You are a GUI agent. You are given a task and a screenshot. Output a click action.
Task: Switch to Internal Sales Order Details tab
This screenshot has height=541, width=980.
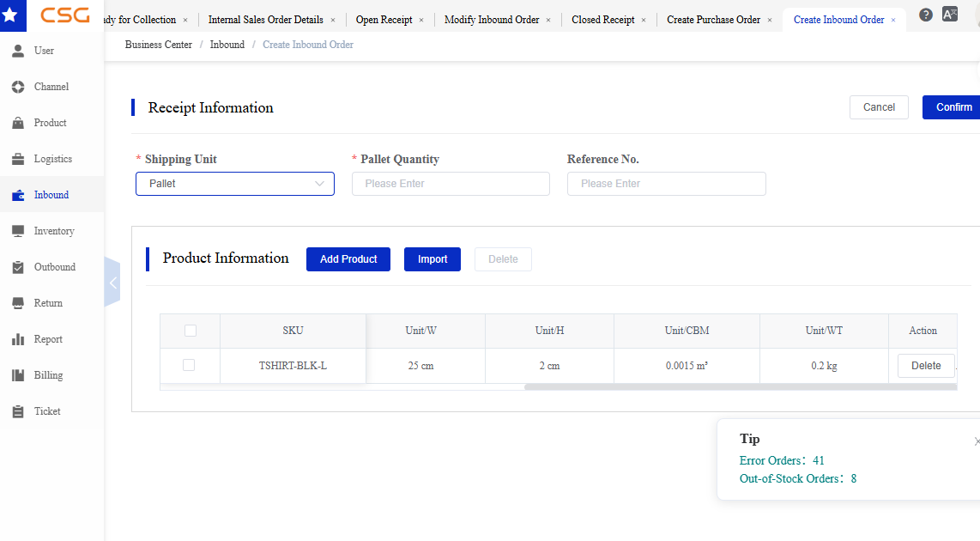[266, 20]
